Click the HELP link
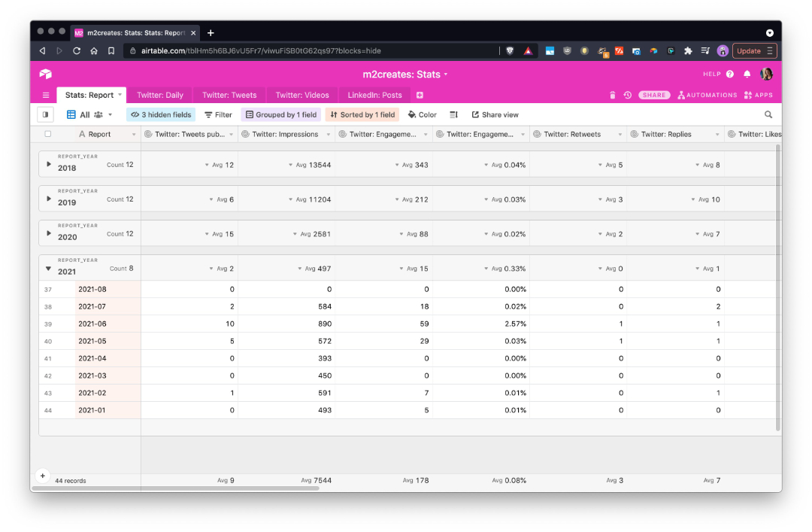812x532 pixels. coord(711,74)
